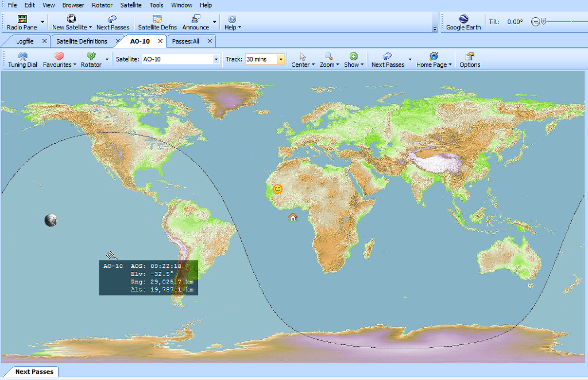This screenshot has height=380, width=588.
Task: Adjust the Tilt slider handle
Action: (x=543, y=21)
